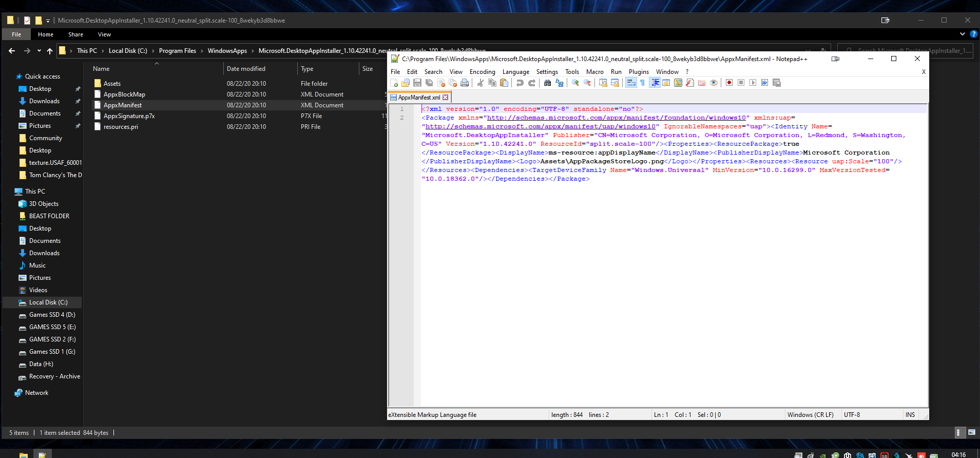Open the Quick Access Toolbar dropdown arrow
The width and height of the screenshot is (980, 458).
point(48,21)
